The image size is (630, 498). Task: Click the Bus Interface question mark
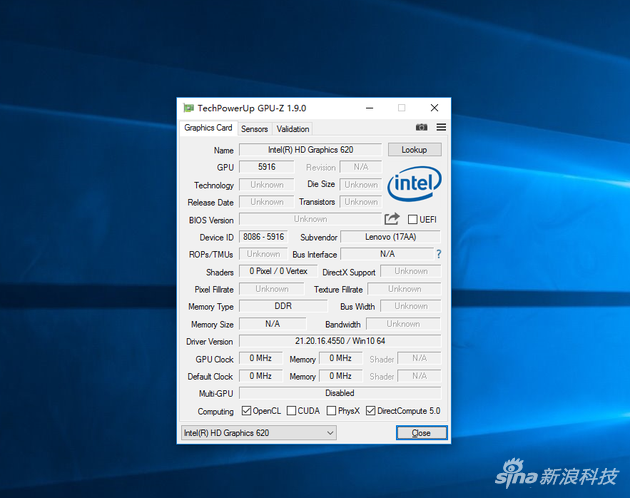click(439, 254)
